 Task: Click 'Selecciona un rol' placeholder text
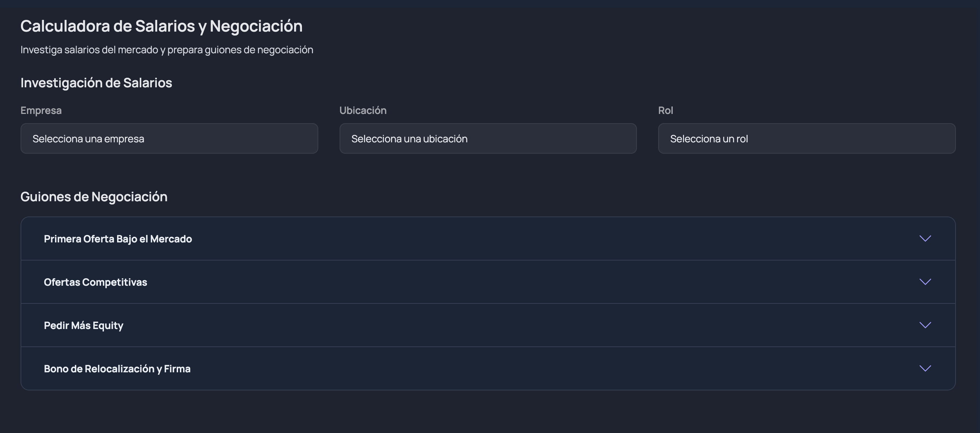pyautogui.click(x=709, y=139)
